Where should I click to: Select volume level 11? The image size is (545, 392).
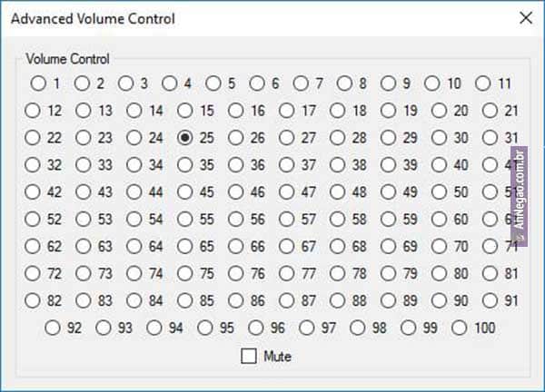coord(483,84)
